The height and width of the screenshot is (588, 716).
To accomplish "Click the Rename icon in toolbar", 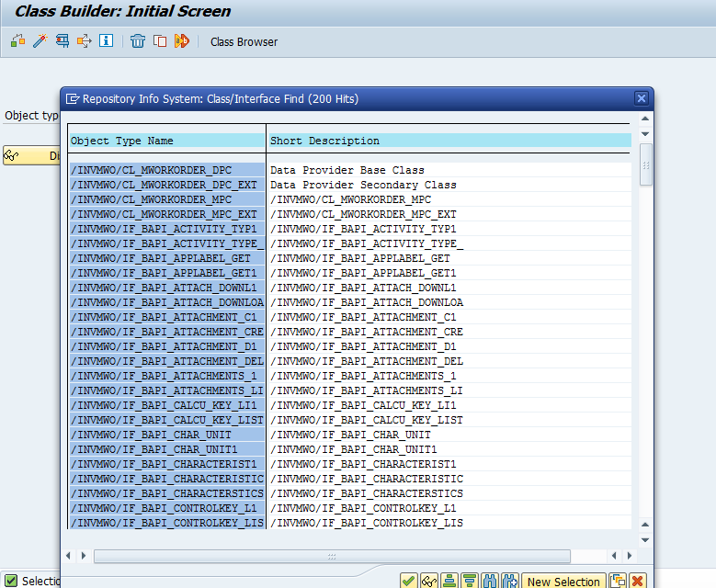I will click(x=181, y=41).
